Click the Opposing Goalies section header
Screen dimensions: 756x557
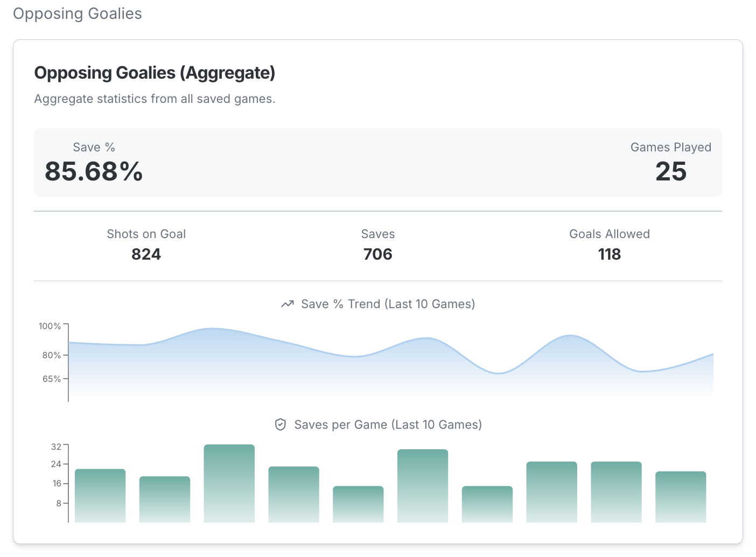(x=78, y=13)
